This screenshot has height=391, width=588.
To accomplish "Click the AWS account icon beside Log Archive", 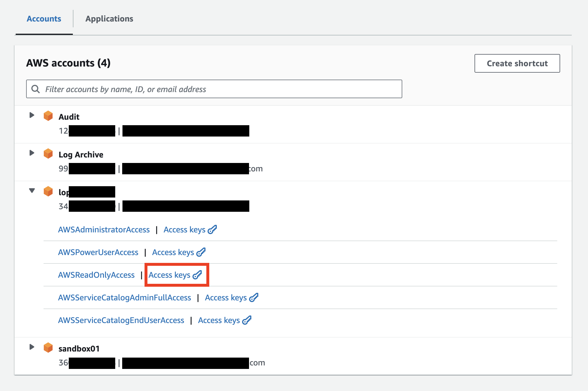I will (48, 153).
